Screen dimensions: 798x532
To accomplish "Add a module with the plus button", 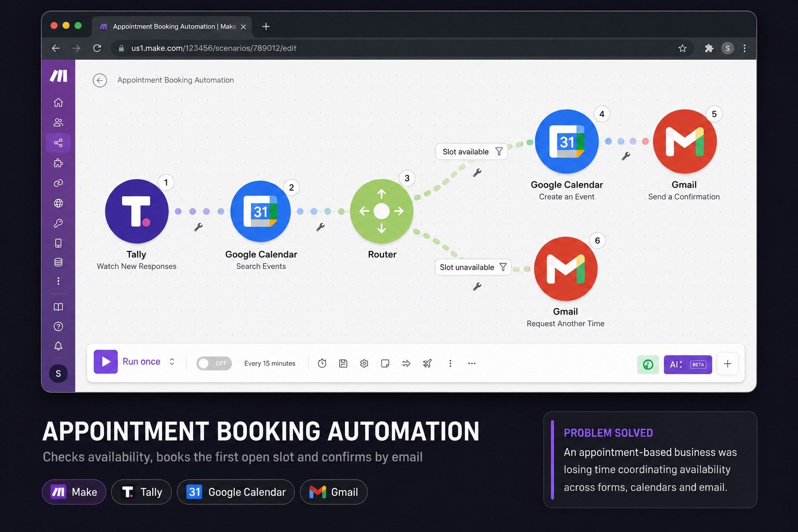I will point(727,364).
